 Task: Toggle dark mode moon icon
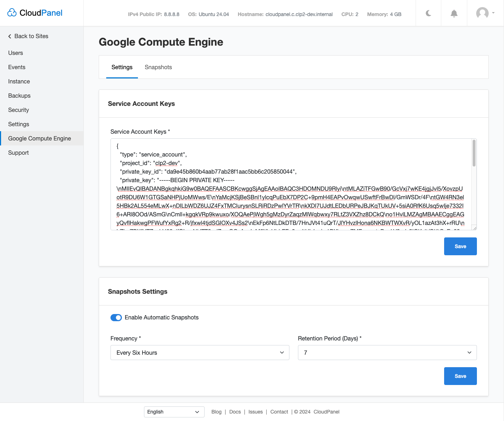pyautogui.click(x=428, y=14)
